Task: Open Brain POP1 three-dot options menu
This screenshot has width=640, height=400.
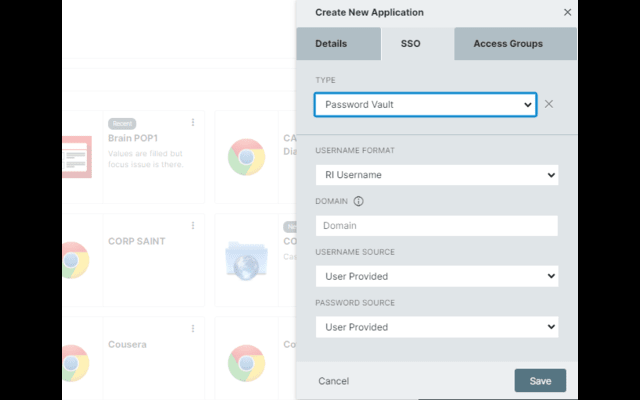Action: (x=193, y=123)
